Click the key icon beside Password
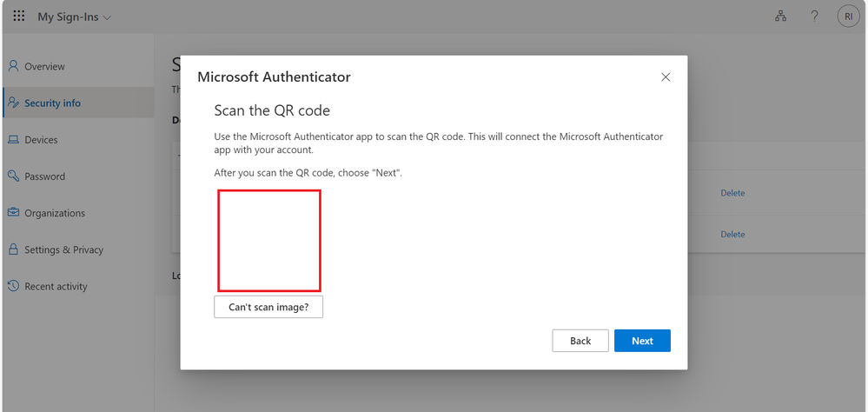This screenshot has height=412, width=868. click(x=13, y=176)
